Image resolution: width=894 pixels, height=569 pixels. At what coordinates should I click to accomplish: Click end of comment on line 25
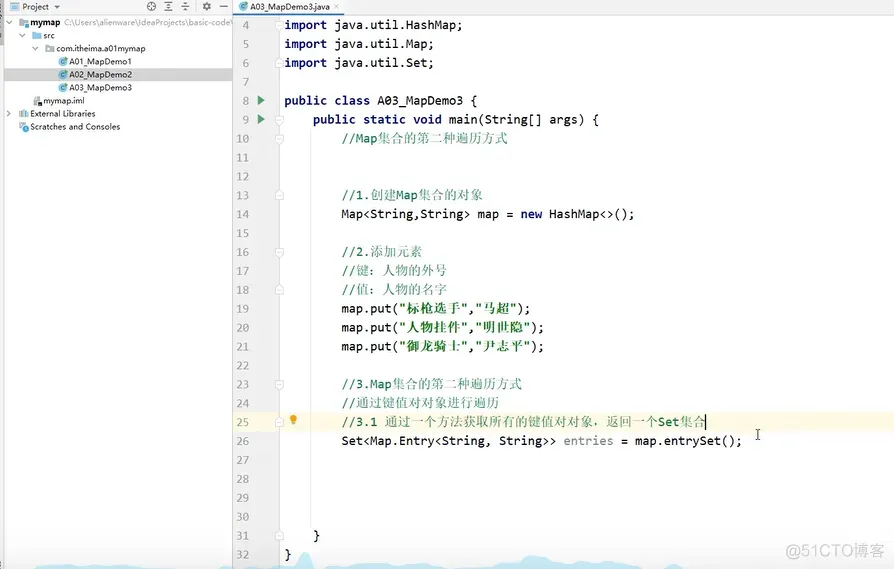705,422
